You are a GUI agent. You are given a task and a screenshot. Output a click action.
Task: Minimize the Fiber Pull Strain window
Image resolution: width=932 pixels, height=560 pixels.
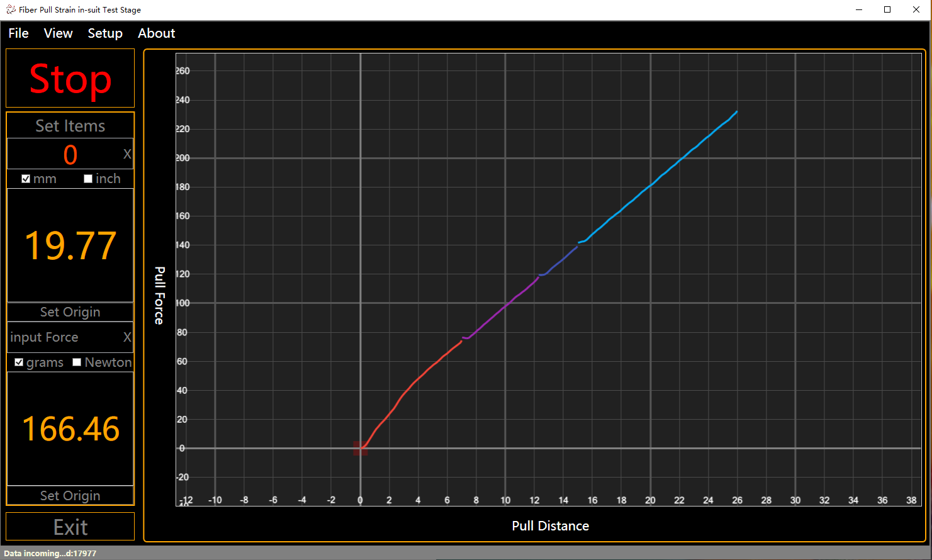pos(859,9)
